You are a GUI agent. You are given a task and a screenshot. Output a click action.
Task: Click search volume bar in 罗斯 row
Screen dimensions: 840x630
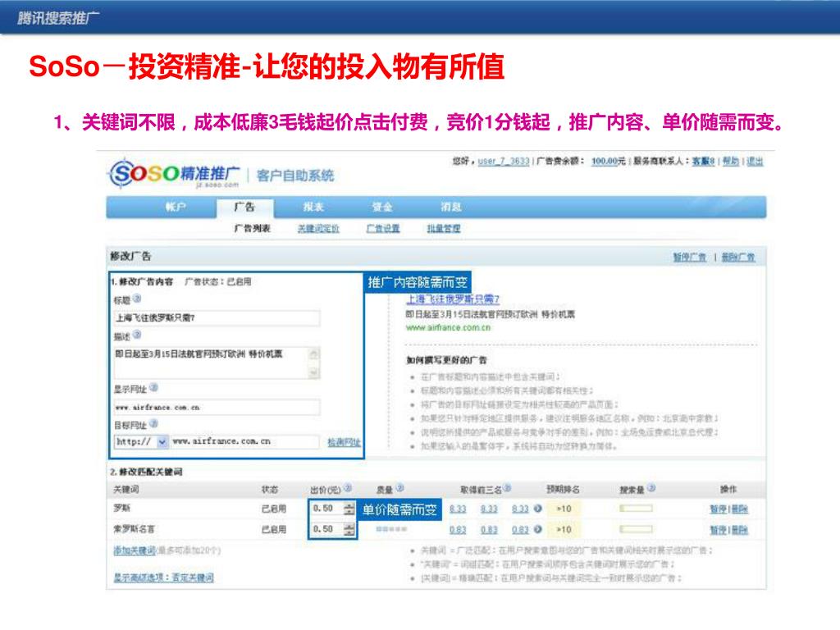point(636,508)
